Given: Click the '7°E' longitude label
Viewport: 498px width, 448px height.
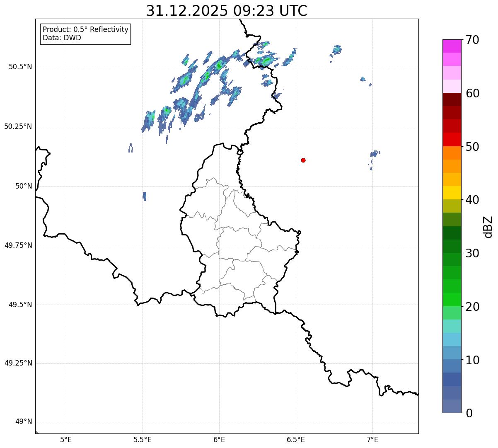Looking at the screenshot, I should pos(372,439).
